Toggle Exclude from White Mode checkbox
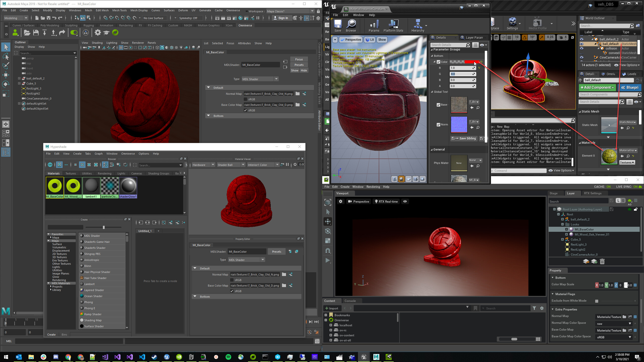Screen dimensions: 644x362 [x=597, y=301]
